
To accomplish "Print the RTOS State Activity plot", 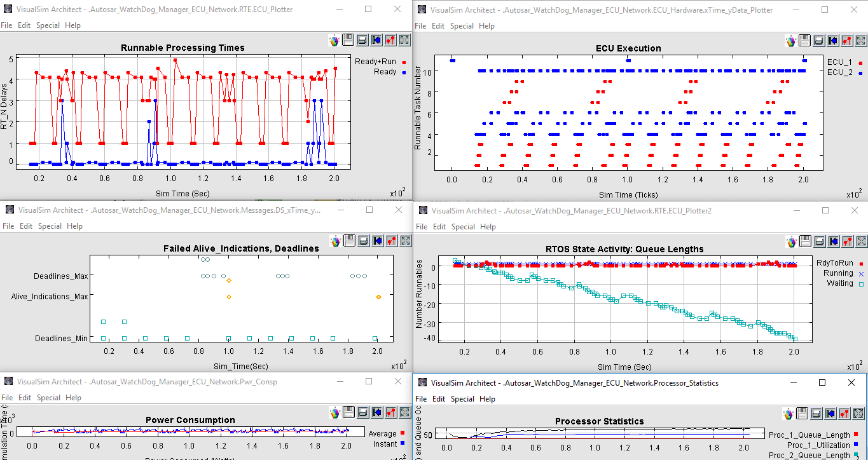I will (819, 241).
